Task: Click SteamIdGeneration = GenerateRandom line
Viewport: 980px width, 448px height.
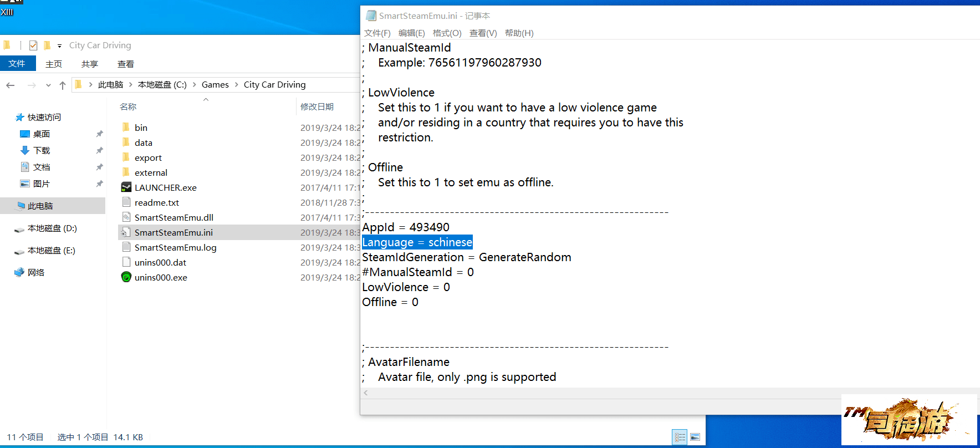Action: coord(467,257)
